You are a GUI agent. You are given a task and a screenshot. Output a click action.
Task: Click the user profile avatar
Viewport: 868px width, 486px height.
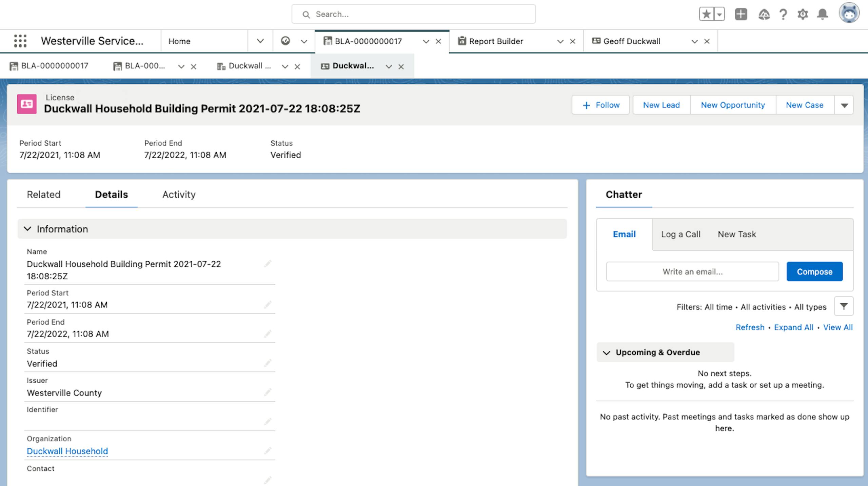pyautogui.click(x=849, y=14)
